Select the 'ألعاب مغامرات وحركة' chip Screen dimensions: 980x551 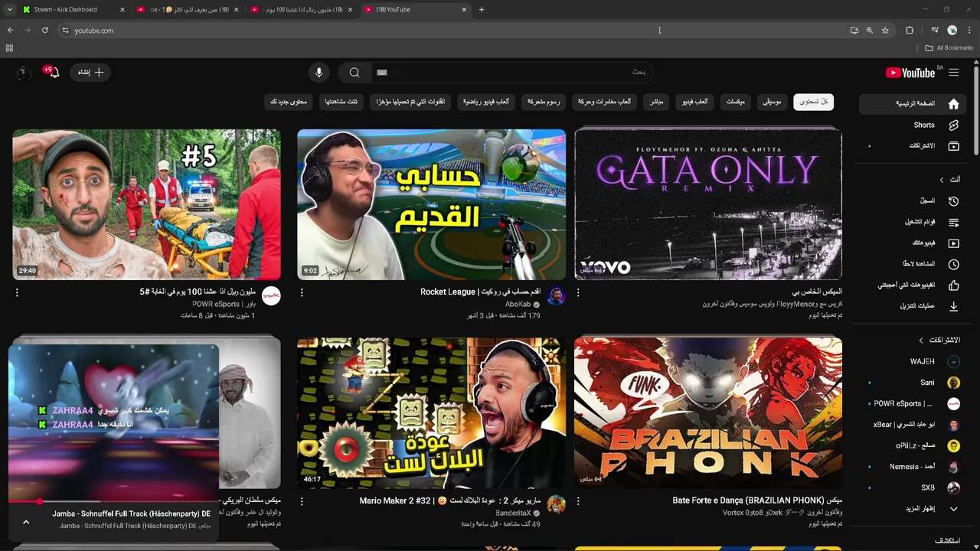click(604, 102)
